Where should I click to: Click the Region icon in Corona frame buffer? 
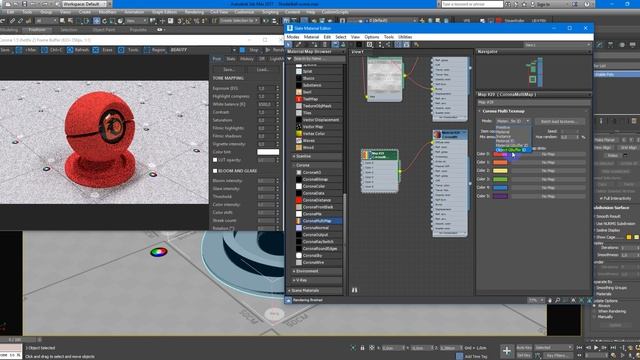click(x=147, y=50)
